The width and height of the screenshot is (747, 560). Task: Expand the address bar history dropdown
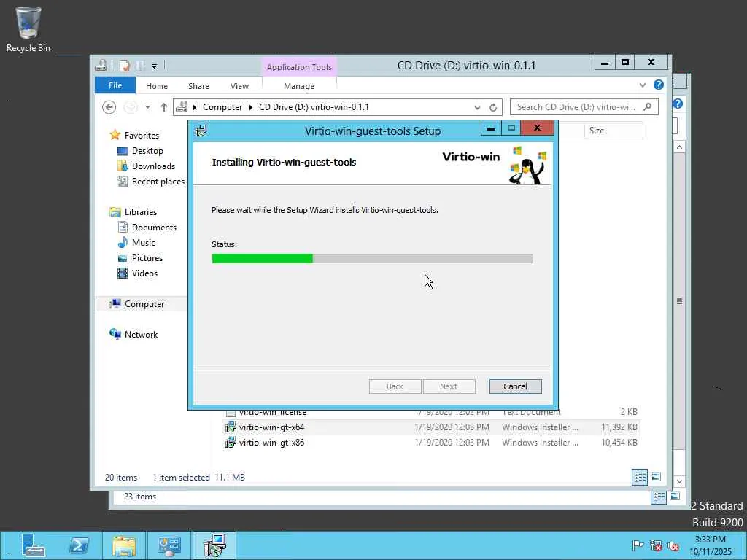[477, 108]
